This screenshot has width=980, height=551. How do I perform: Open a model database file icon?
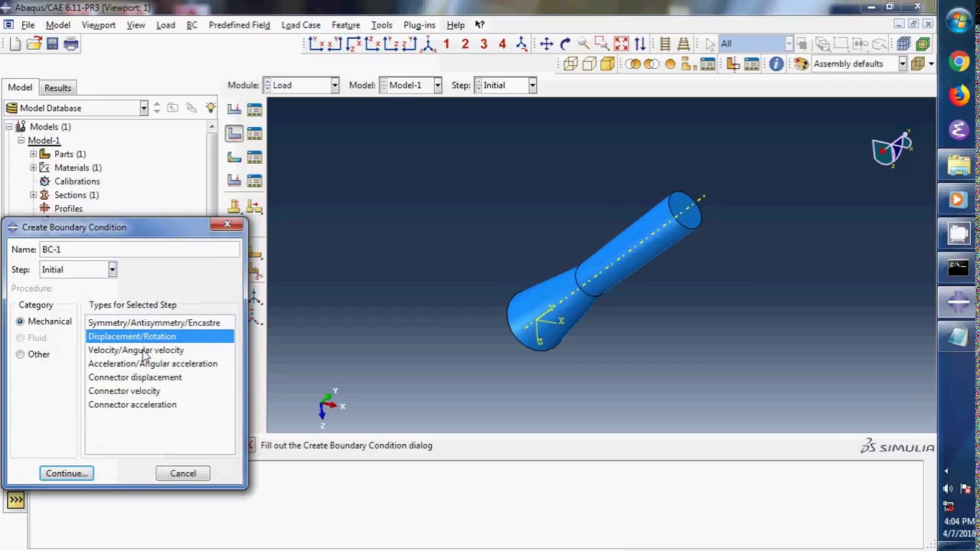coord(34,44)
